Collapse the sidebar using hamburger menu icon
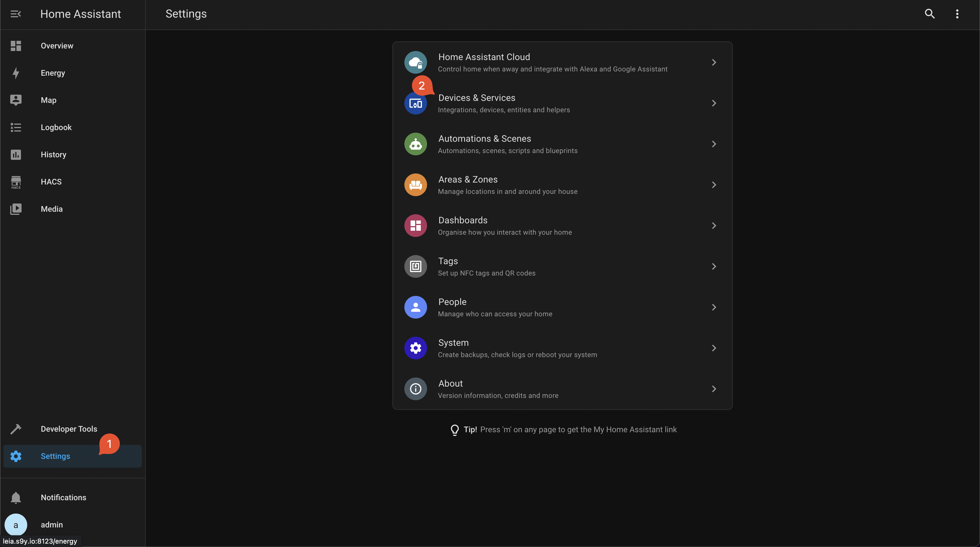 [x=16, y=14]
